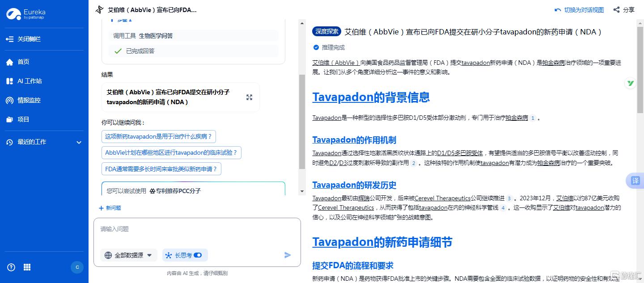Image resolution: width=644 pixels, height=283 pixels.
Task: Click the help question mark icon
Action: [11, 267]
